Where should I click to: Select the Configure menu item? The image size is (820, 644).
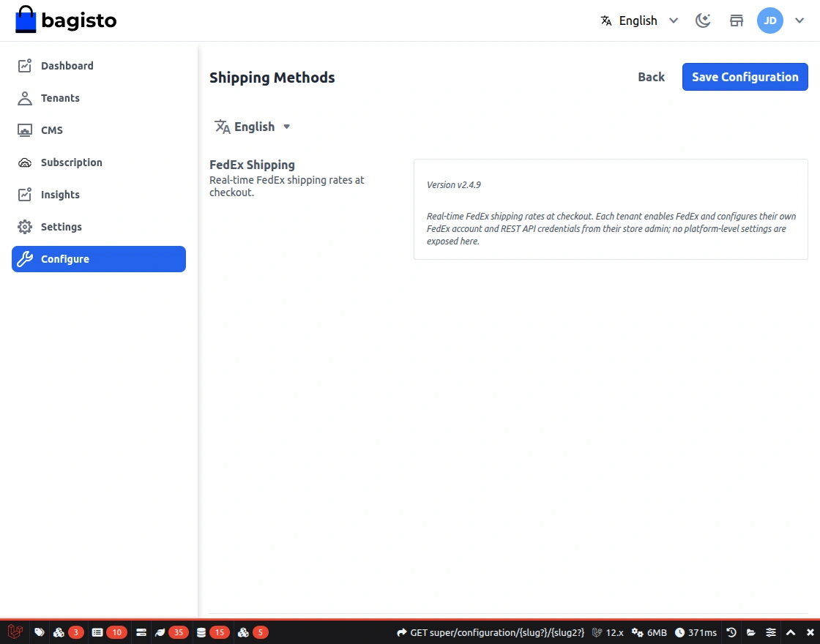[x=99, y=259]
